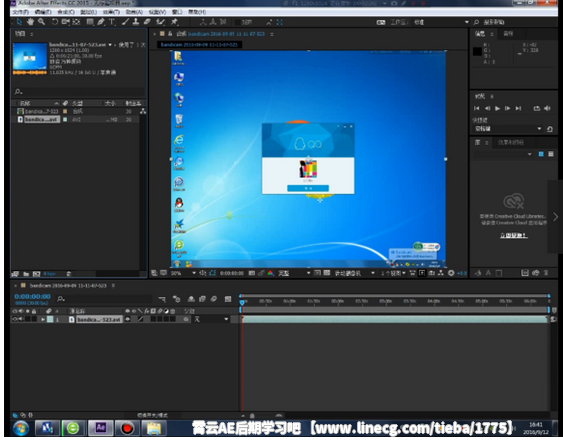Open the active camera dropdown
The image size is (563, 447).
point(355,273)
